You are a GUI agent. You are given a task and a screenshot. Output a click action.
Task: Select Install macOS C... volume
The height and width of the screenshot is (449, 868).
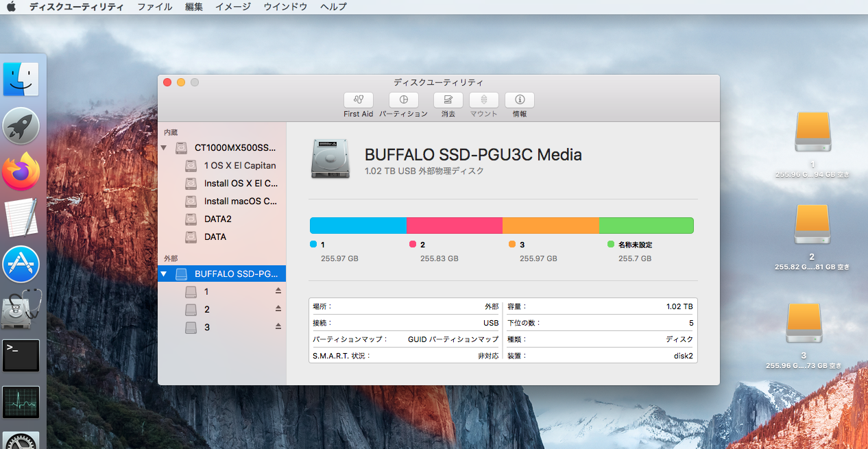222,202
